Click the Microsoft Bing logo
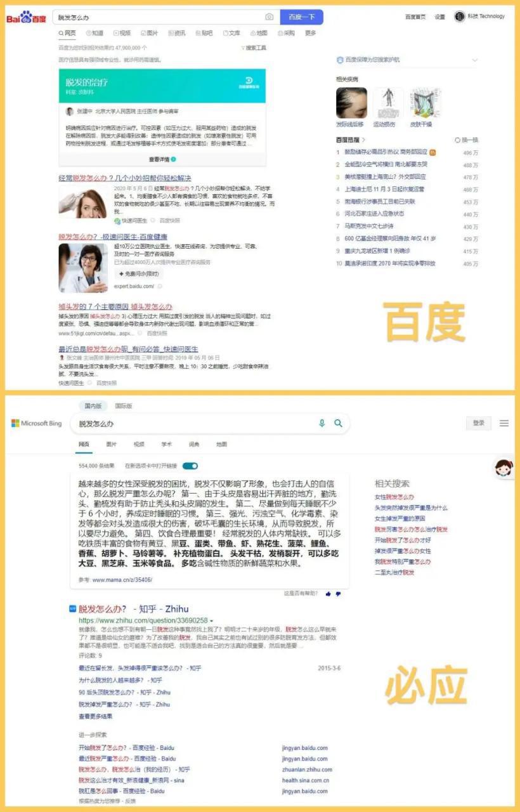Screen dimensions: 520x812 [x=36, y=423]
